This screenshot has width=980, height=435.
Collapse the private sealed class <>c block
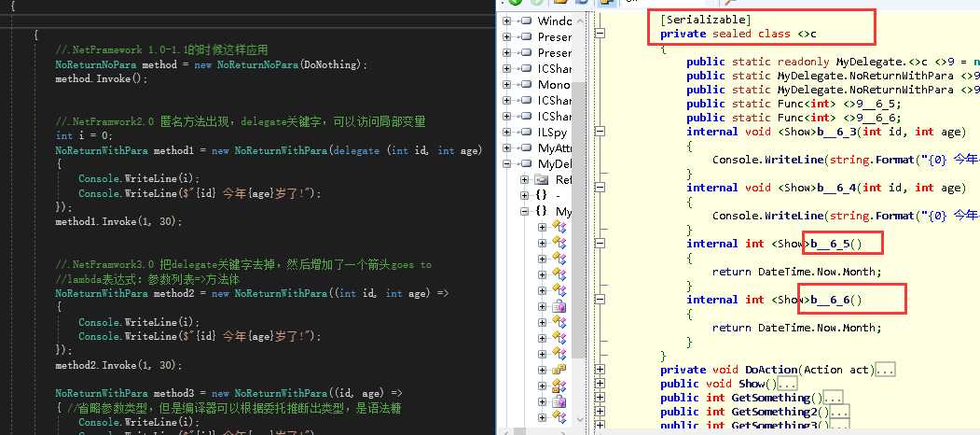pos(600,34)
